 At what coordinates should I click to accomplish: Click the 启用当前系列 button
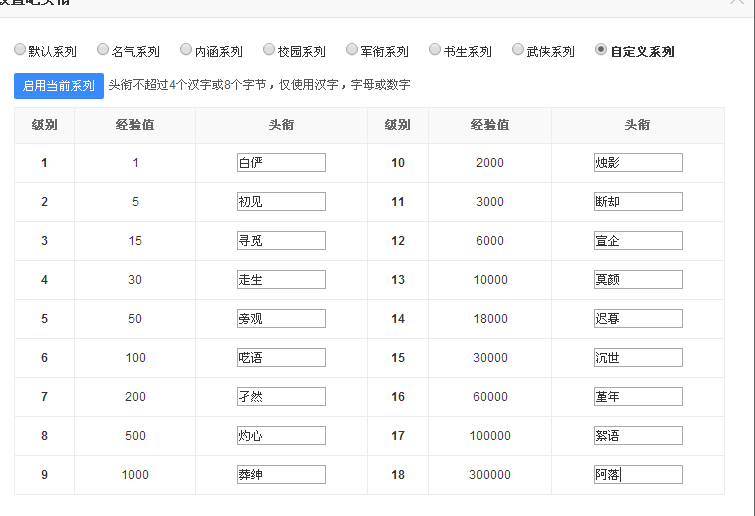59,86
